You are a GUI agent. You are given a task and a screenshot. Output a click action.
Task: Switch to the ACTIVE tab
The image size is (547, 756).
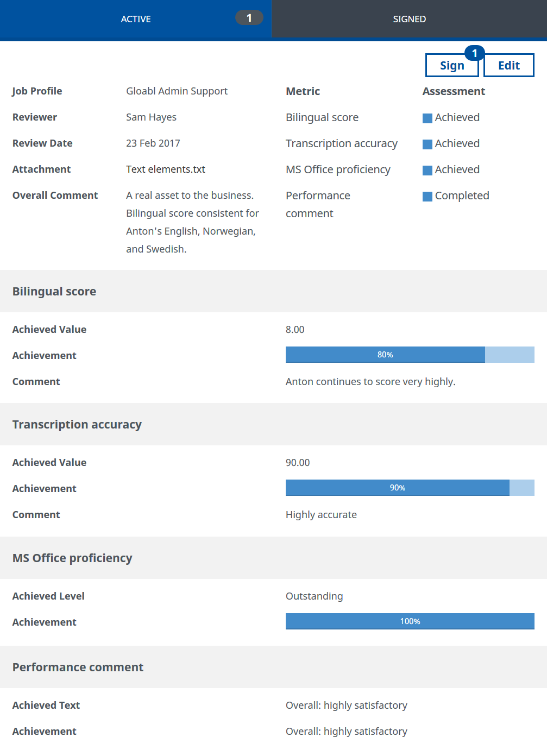pyautogui.click(x=136, y=19)
